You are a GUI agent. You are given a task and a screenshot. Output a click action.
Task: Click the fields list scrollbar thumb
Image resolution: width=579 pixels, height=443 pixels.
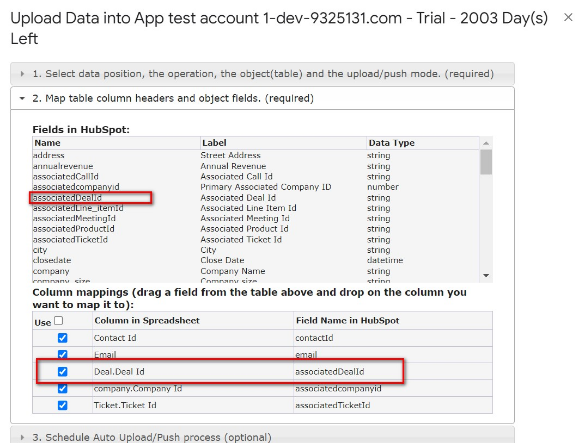[486, 162]
